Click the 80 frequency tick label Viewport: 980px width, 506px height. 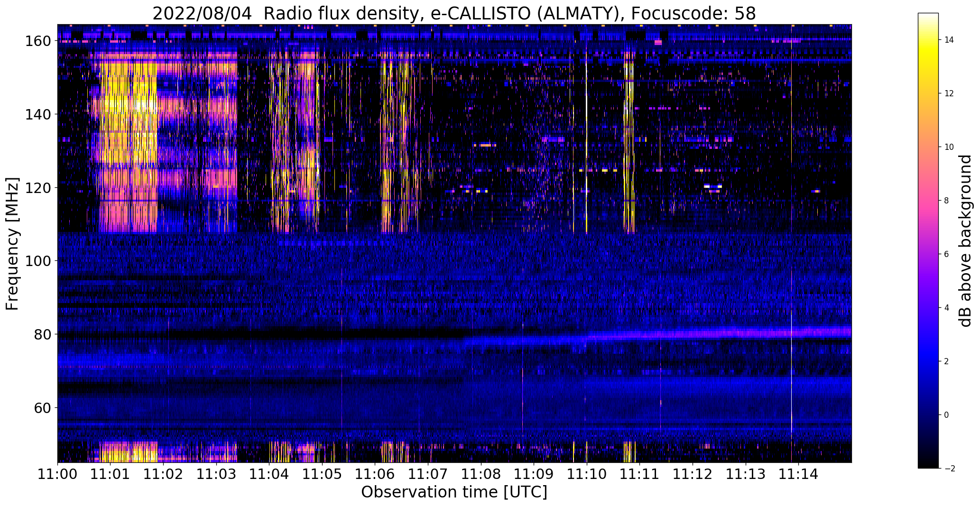(43, 334)
